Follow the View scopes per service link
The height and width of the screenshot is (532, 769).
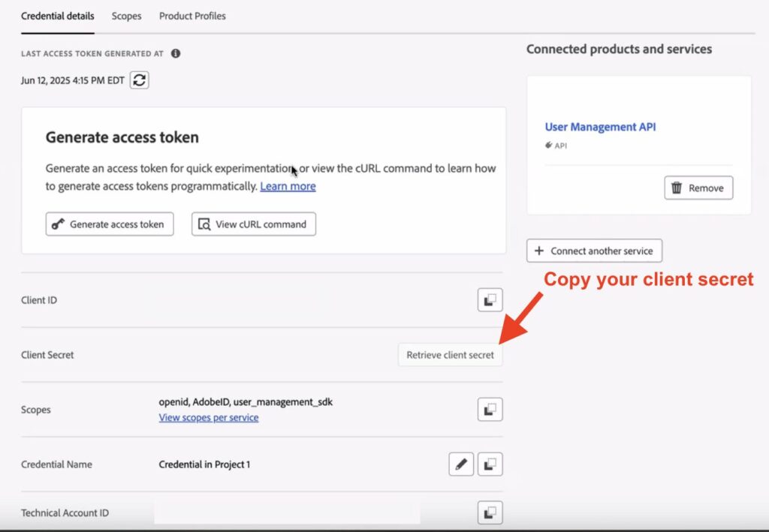209,418
